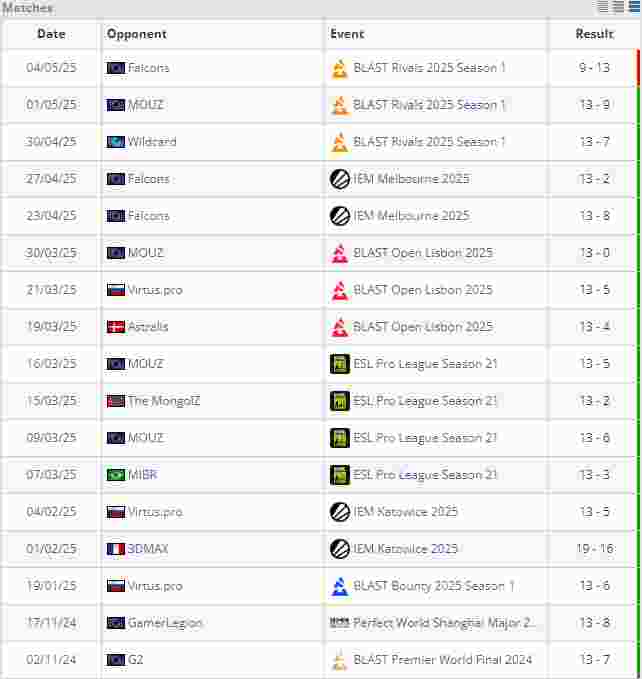642x679 pixels.
Task: Open The MongolZ team link
Action: [x=164, y=401]
